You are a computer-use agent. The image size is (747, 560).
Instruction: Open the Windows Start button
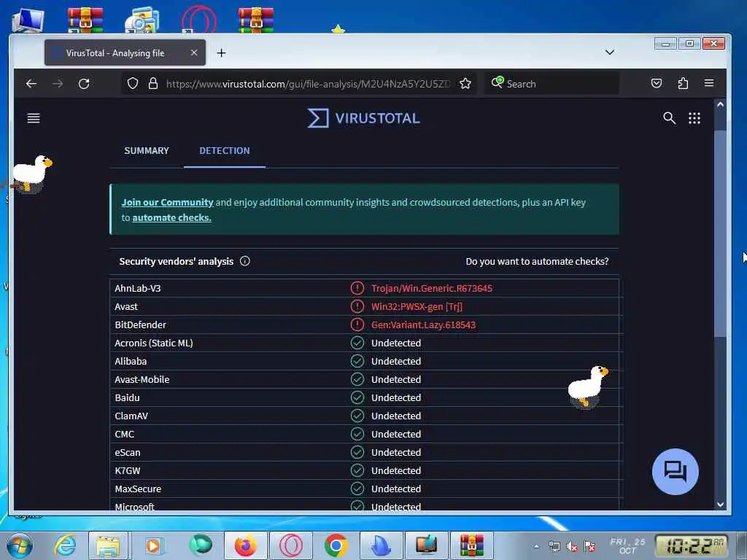tap(19, 545)
